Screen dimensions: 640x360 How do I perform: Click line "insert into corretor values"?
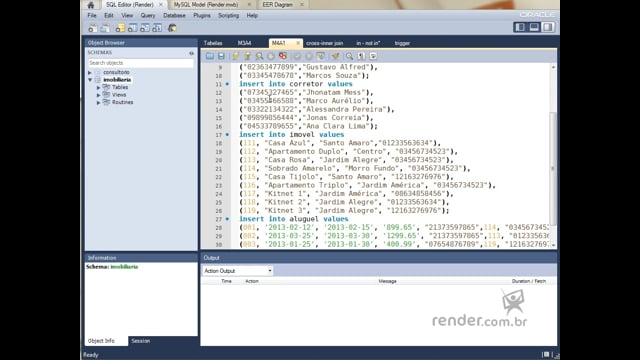(296, 84)
